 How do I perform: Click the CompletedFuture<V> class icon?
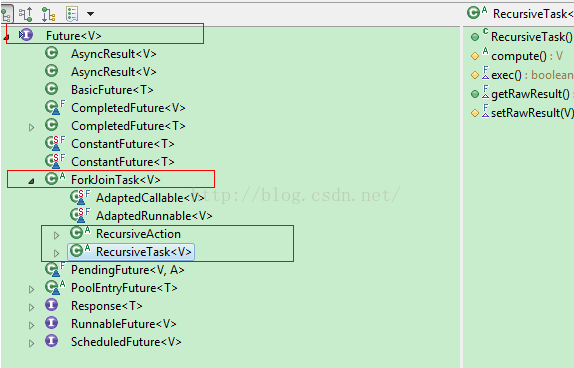click(x=55, y=107)
